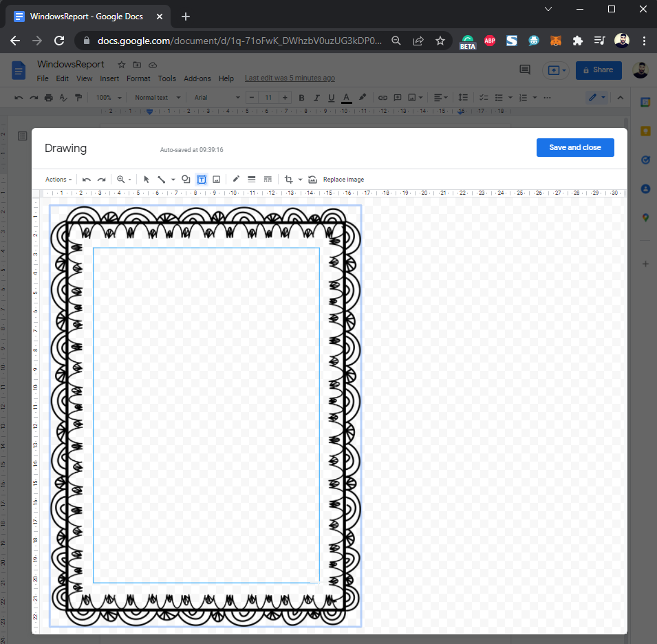The width and height of the screenshot is (657, 644).
Task: Toggle bold formatting
Action: point(301,98)
